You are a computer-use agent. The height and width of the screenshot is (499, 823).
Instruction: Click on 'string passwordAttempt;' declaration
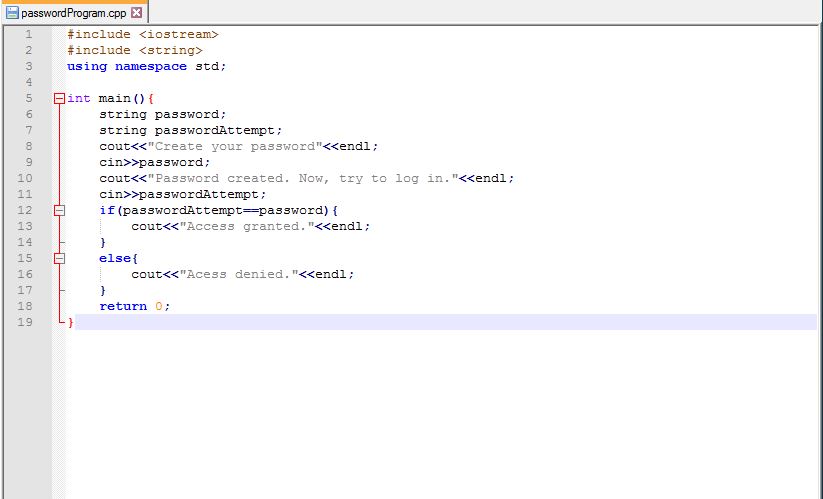coord(191,130)
